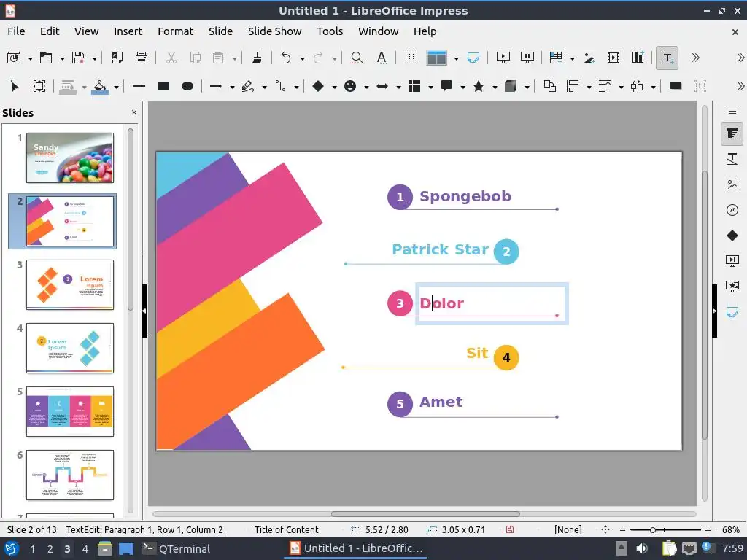Viewport: 747px width, 560px height.
Task: Toggle the Shadow button
Action: (676, 86)
